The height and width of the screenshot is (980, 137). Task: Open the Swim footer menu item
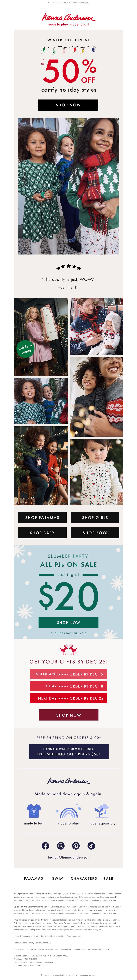pyautogui.click(x=58, y=878)
